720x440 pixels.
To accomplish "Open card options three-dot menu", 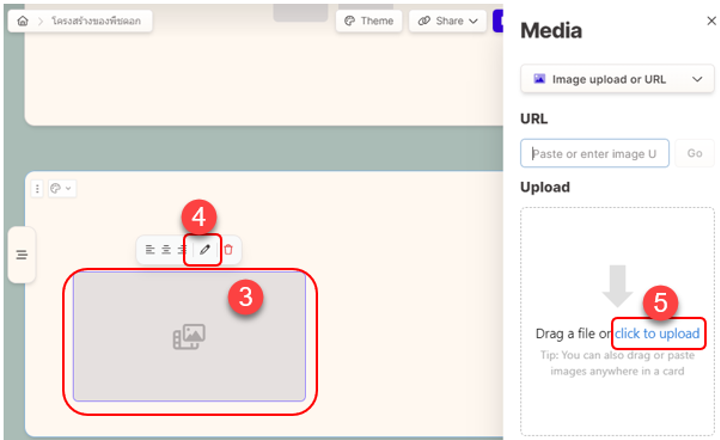I will click(37, 188).
